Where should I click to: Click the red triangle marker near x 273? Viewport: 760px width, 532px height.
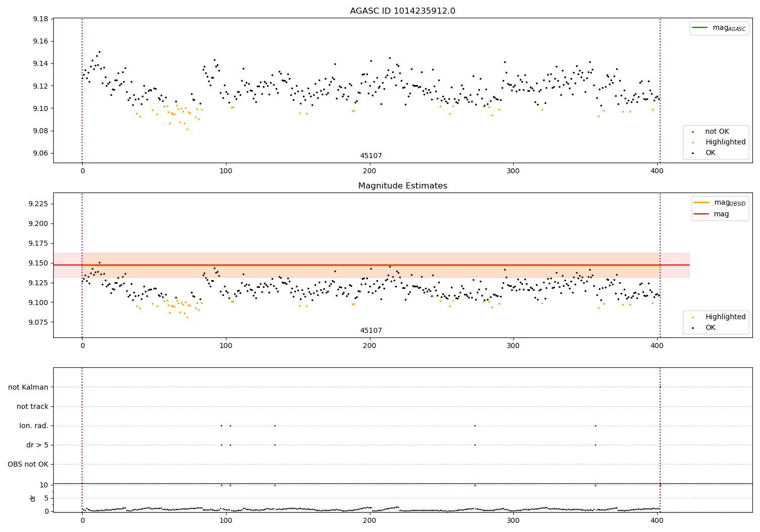point(475,485)
